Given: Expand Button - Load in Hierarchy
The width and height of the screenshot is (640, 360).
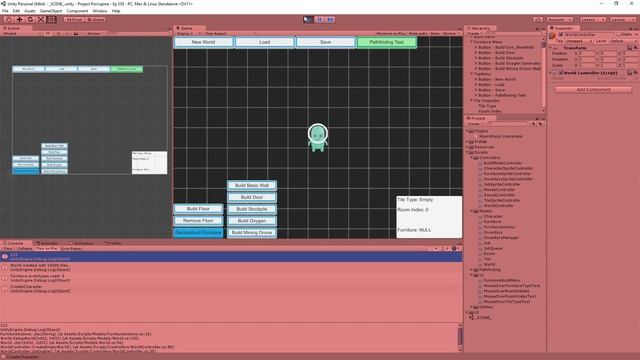Looking at the screenshot, I should 476,84.
